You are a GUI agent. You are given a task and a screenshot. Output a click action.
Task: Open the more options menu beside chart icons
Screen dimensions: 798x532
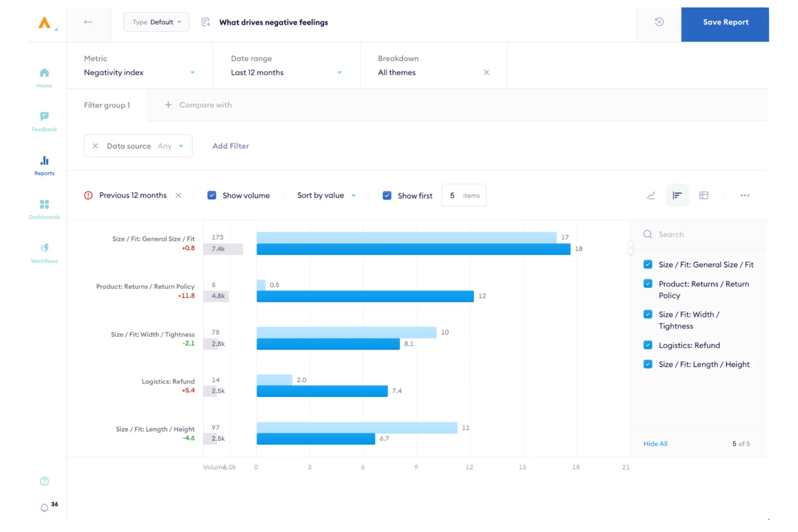click(x=745, y=195)
